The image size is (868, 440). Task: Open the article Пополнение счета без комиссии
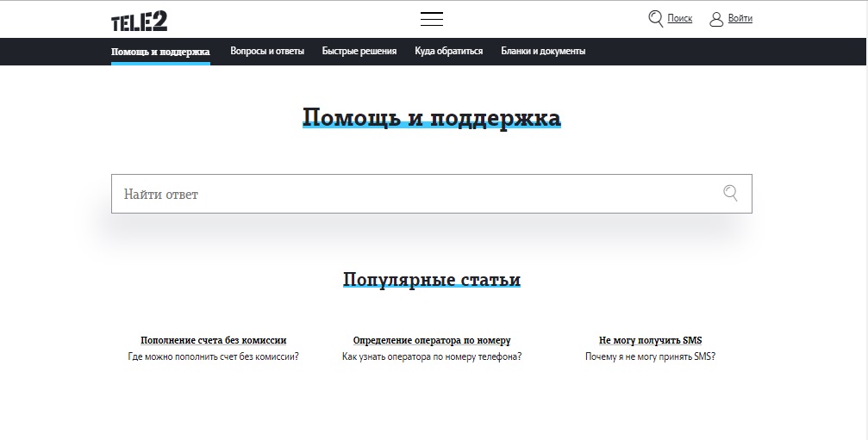coord(213,340)
